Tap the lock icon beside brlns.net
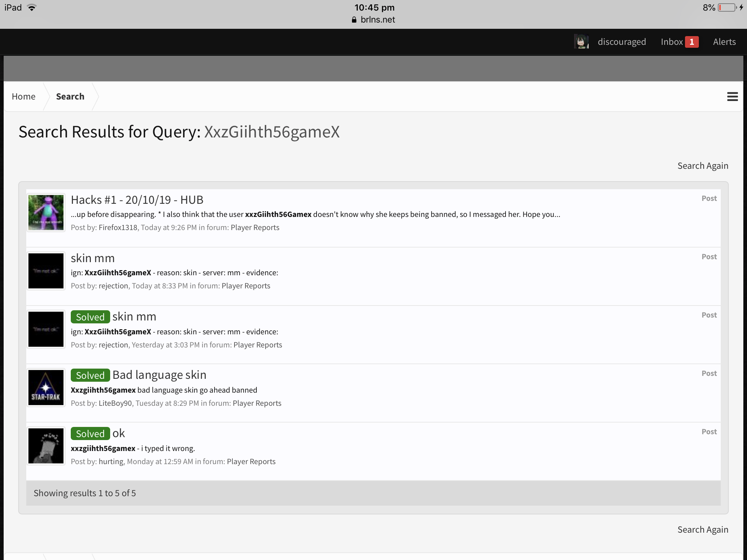The height and width of the screenshot is (560, 747). click(354, 20)
